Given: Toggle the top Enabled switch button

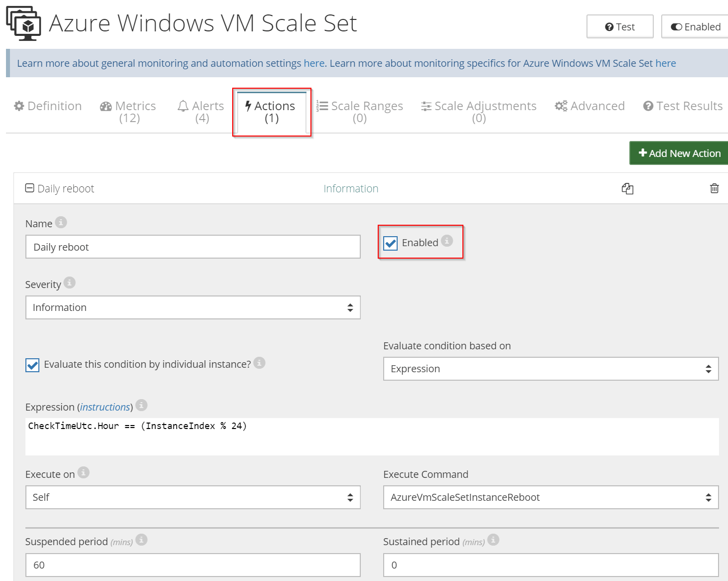Looking at the screenshot, I should click(x=695, y=27).
